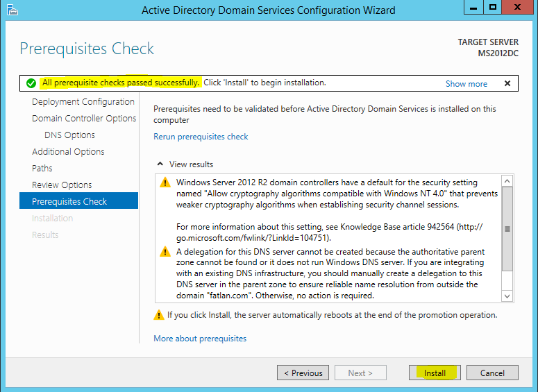Minimize the wizard window

(473, 7)
